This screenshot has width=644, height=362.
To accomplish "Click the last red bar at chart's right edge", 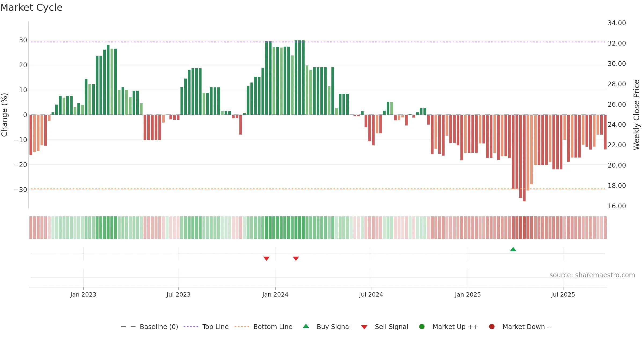I will coord(605,132).
